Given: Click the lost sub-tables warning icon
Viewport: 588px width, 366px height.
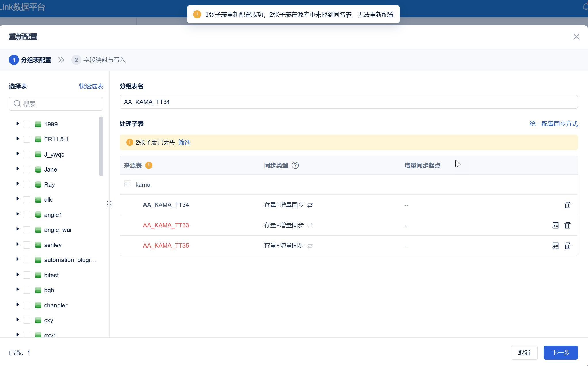Looking at the screenshot, I should [130, 142].
